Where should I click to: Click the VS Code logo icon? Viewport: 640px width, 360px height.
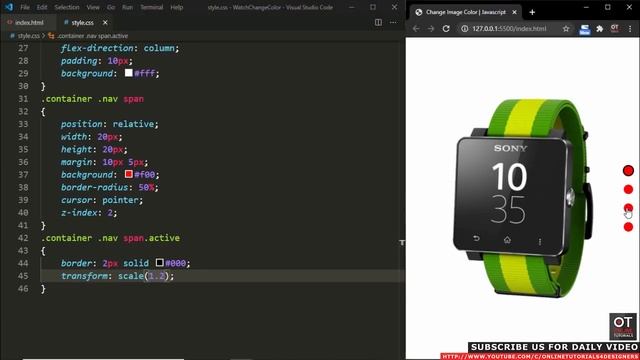[x=9, y=7]
